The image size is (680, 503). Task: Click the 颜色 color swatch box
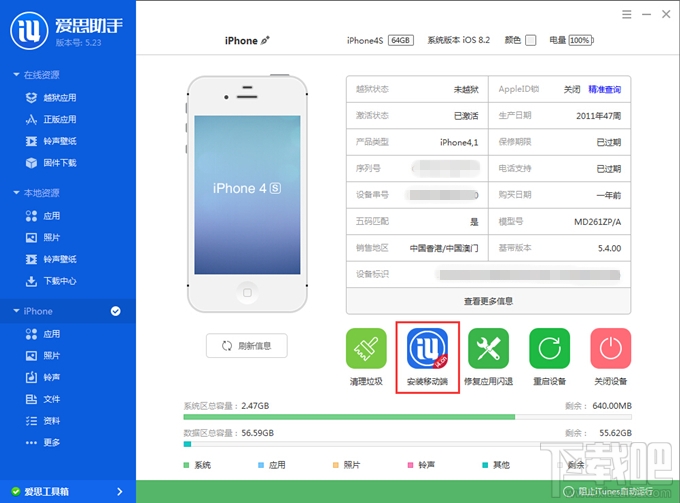click(530, 40)
